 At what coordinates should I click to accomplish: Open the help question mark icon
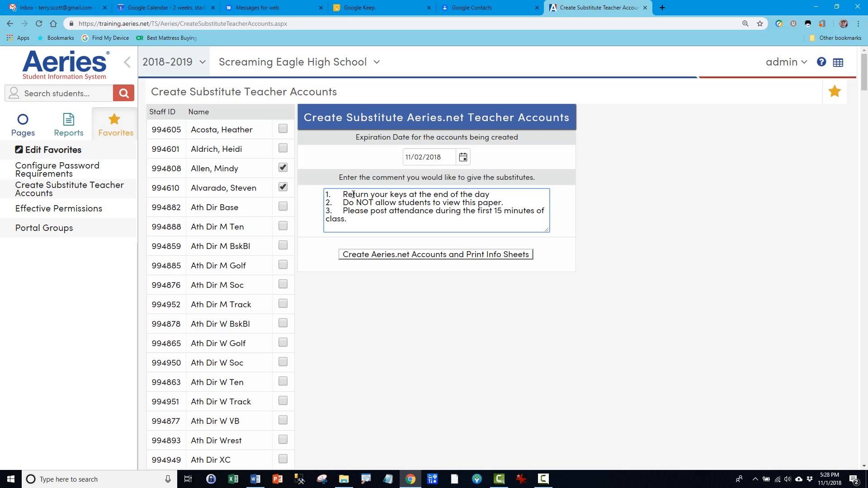click(x=821, y=62)
